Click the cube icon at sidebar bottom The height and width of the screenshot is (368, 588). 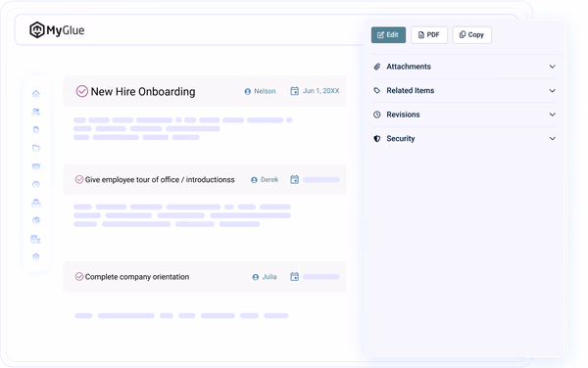click(36, 256)
